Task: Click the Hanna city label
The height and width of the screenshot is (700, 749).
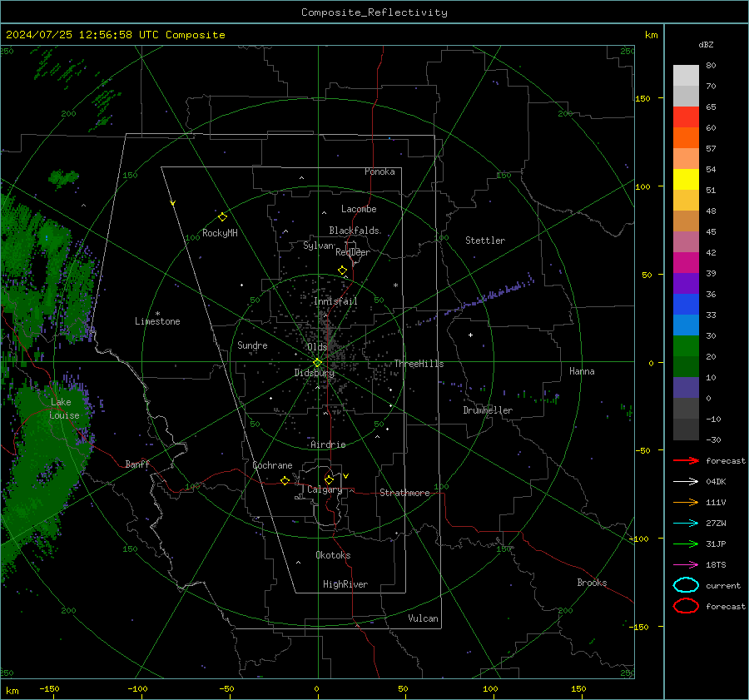Action: click(582, 371)
